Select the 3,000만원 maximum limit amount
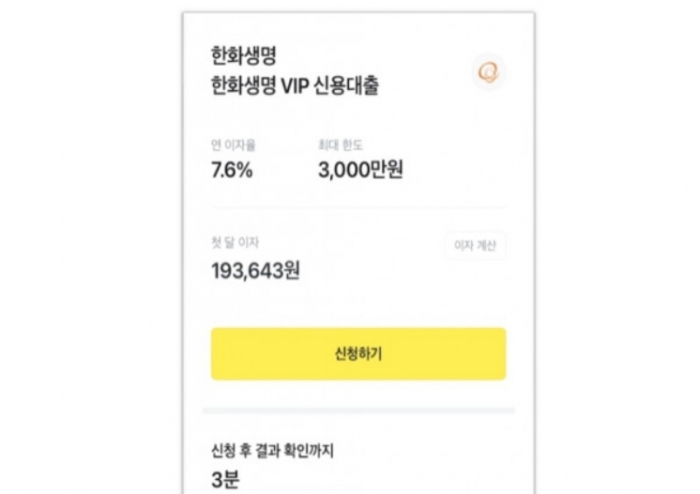Screen dimensions: 700x494 [x=360, y=170]
